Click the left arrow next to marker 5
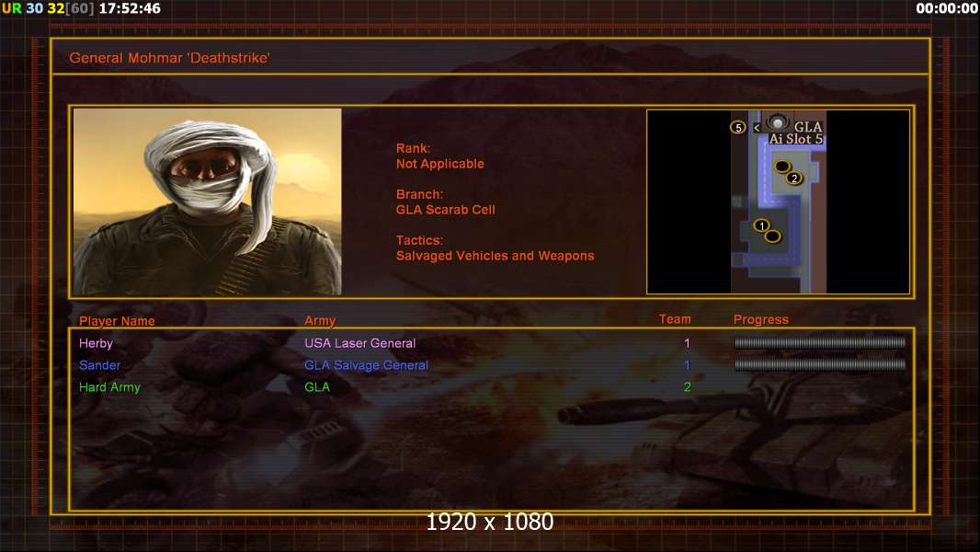The image size is (980, 552). pyautogui.click(x=757, y=128)
